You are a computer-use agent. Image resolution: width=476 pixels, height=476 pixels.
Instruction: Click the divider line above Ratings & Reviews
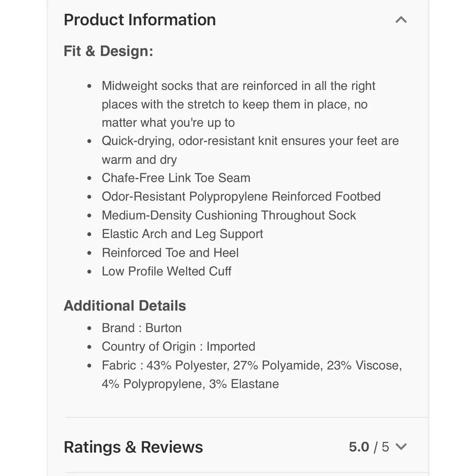coord(246,417)
